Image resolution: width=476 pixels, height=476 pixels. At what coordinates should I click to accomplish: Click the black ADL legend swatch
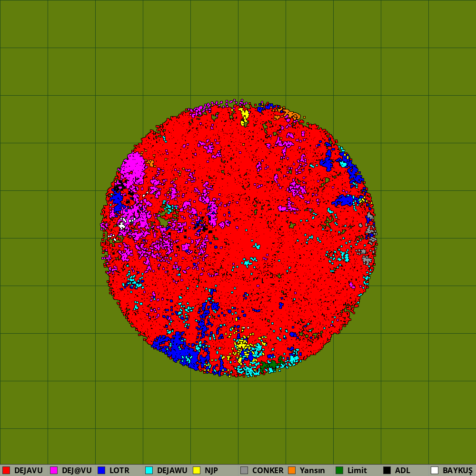tap(387, 470)
